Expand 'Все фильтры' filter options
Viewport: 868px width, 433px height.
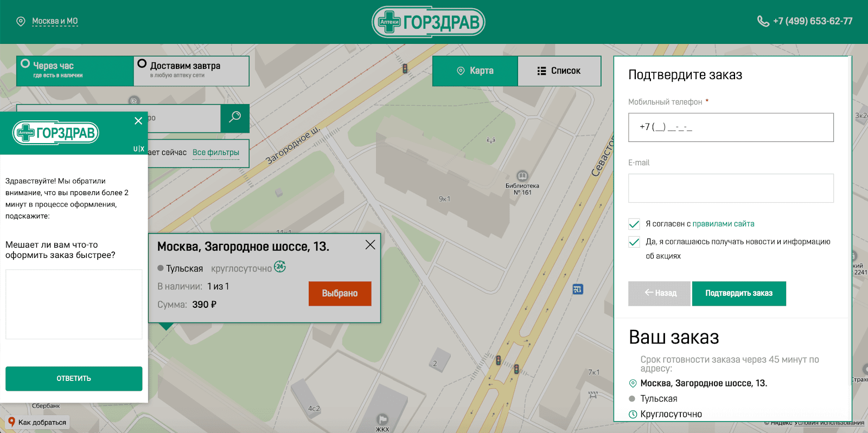(216, 153)
